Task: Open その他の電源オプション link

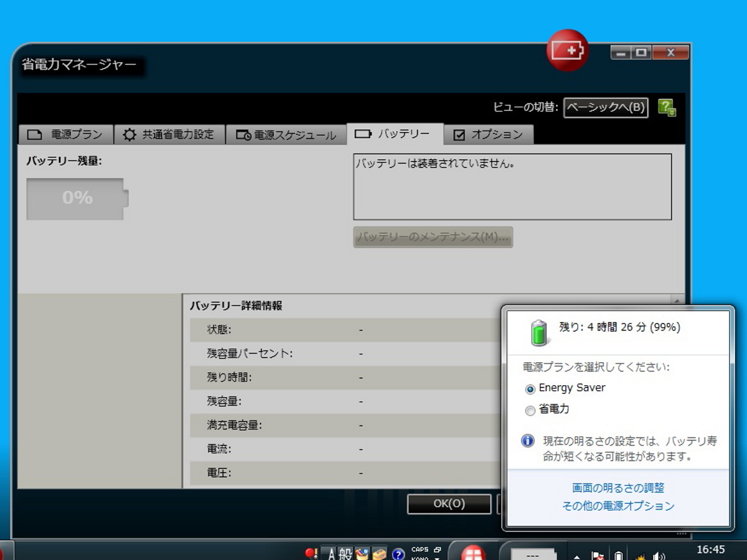Action: coord(618,506)
